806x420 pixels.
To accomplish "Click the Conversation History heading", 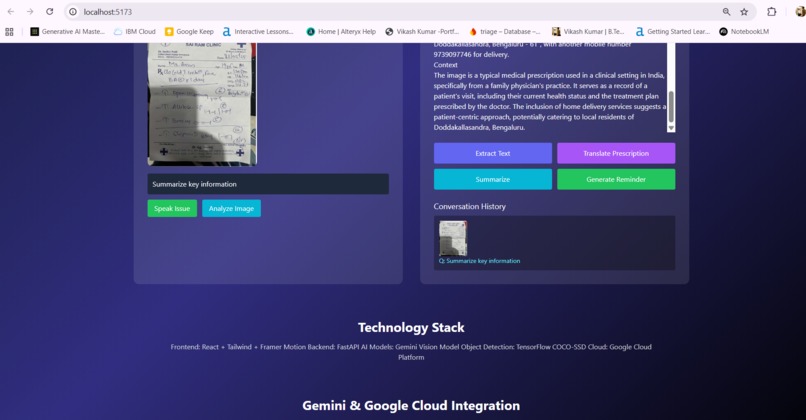I will pyautogui.click(x=469, y=206).
